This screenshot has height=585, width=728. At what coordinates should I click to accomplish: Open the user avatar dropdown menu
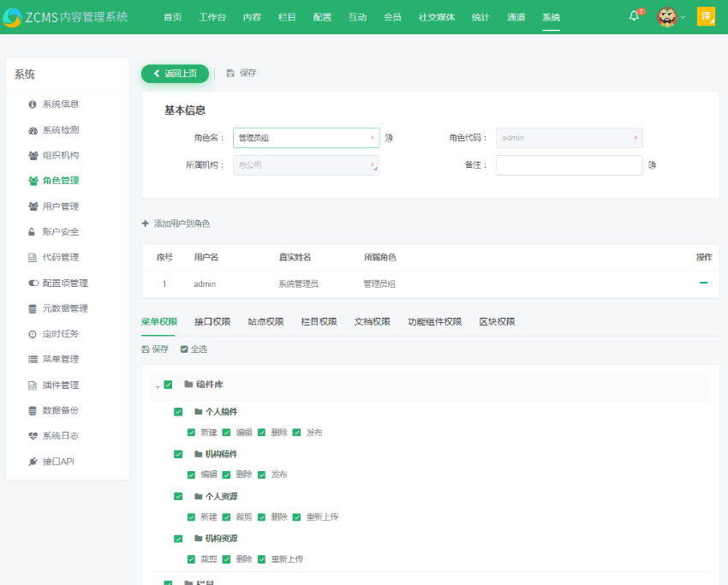coord(667,15)
